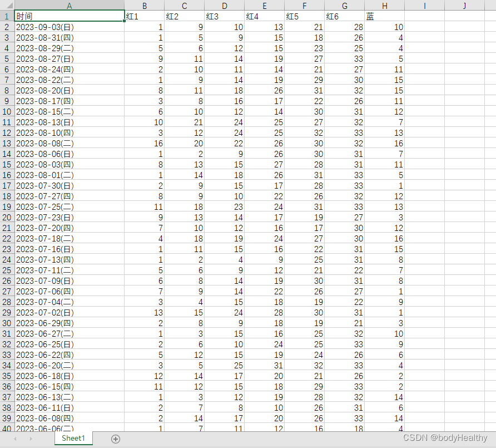Click 红6 value 28 in 2023-09-03 row
Viewport: 496px width, 448px height.
pos(345,27)
